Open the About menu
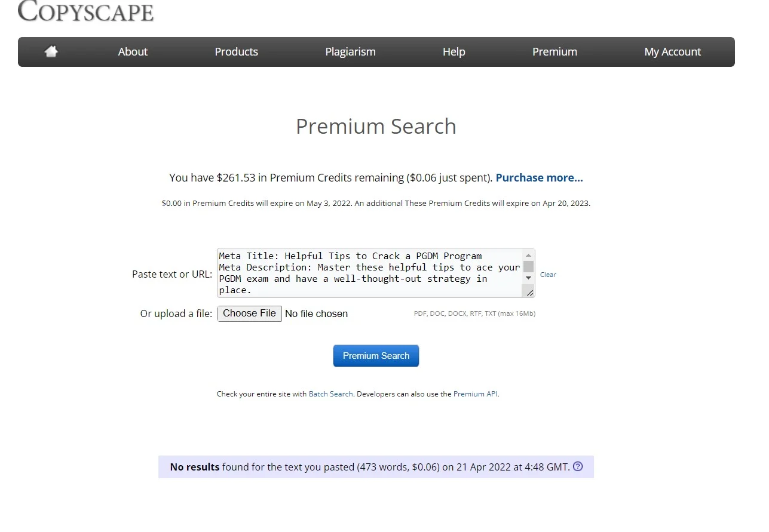Image resolution: width=769 pixels, height=532 pixels. click(133, 52)
